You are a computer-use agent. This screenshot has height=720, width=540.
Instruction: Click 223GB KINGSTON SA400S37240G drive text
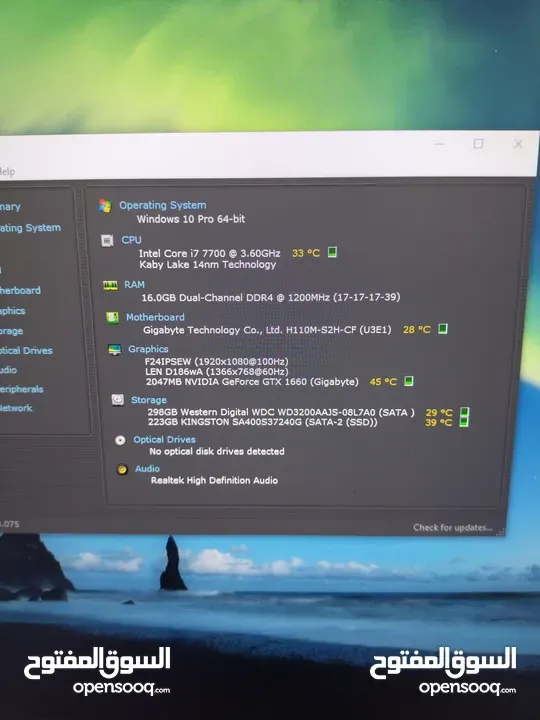pos(262,422)
